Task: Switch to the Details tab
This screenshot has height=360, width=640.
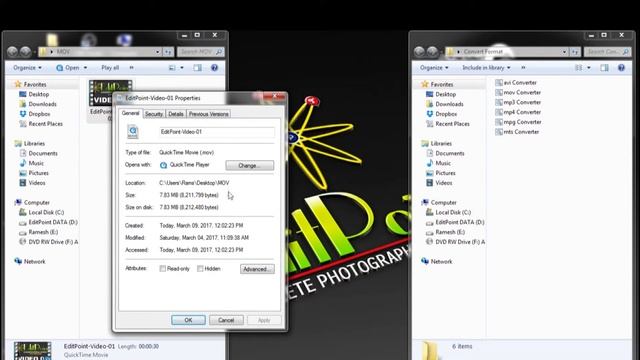Action: coord(176,114)
